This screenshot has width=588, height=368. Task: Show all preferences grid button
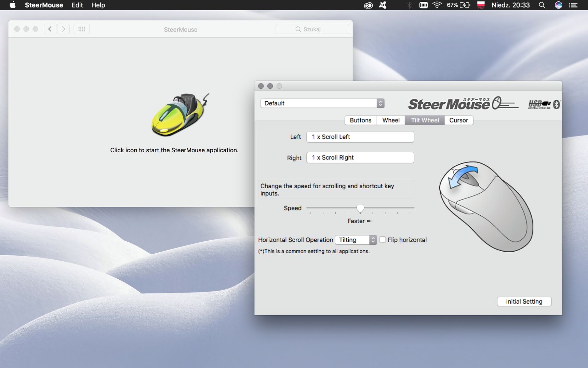point(82,29)
